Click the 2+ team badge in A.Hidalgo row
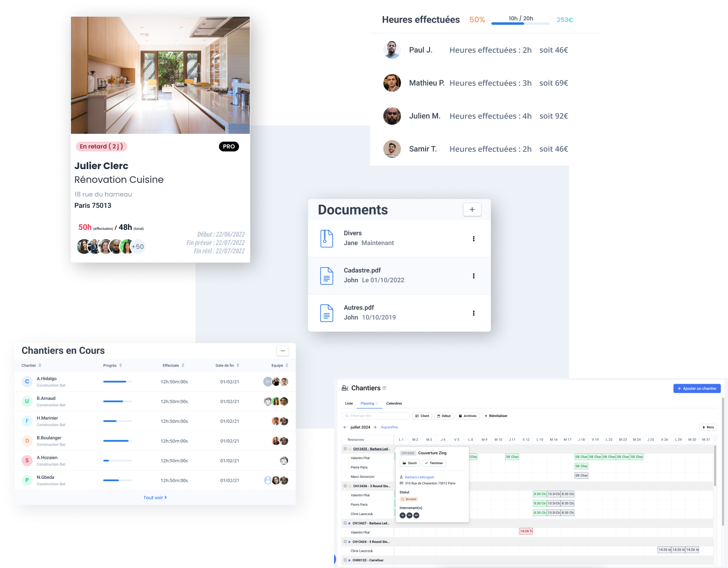This screenshot has width=728, height=568. coord(267,381)
